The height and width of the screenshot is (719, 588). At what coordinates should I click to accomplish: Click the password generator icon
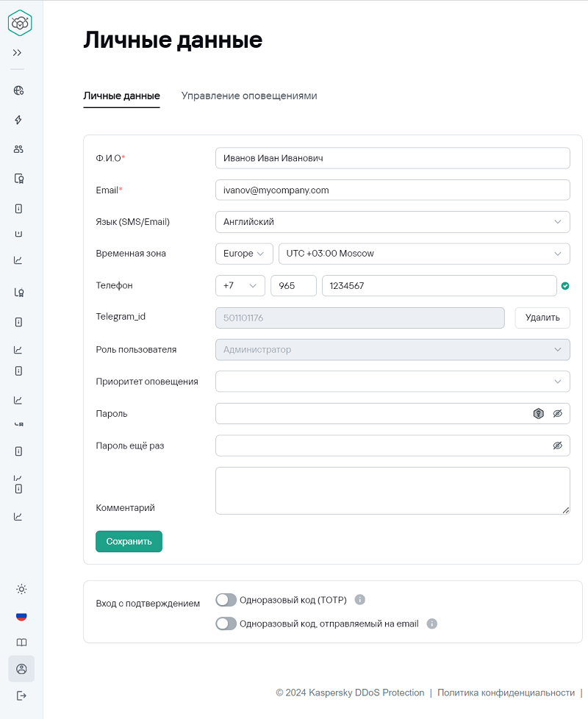click(538, 414)
